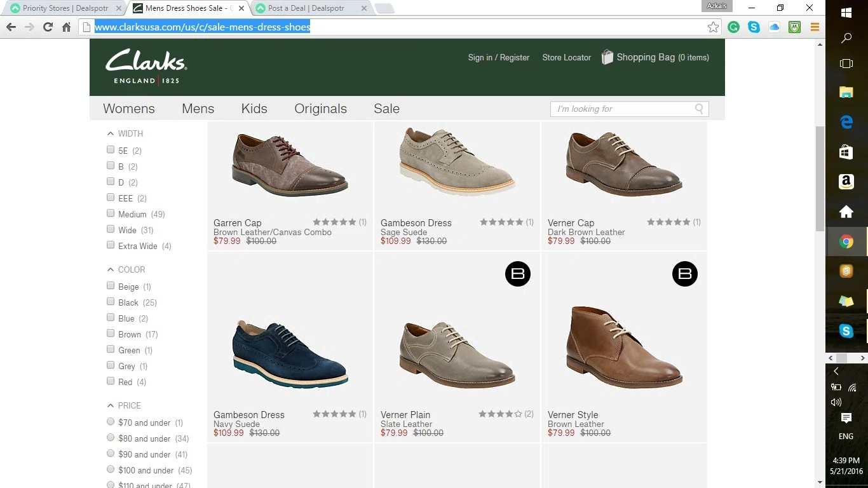Collapse the COLOR filter section
This screenshot has width=868, height=488.
point(111,269)
